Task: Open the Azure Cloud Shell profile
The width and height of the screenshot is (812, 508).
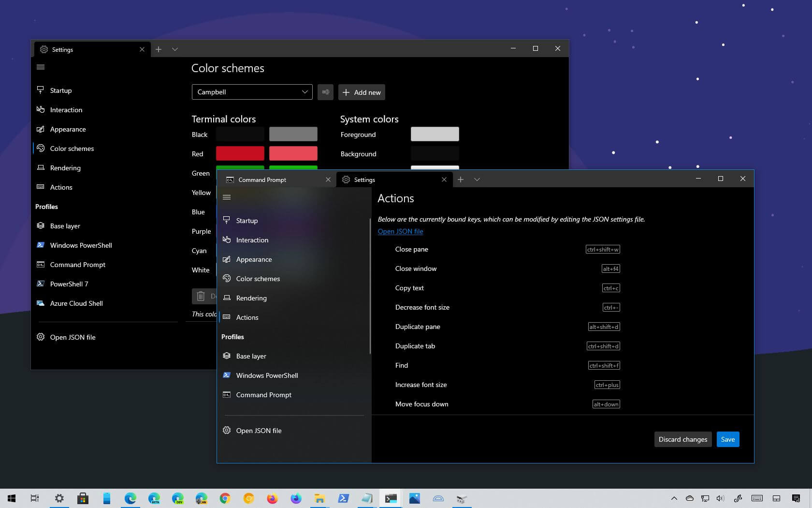Action: tap(76, 303)
